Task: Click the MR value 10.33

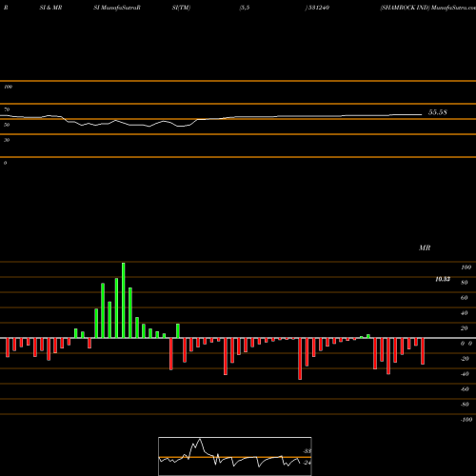Action: point(443,279)
